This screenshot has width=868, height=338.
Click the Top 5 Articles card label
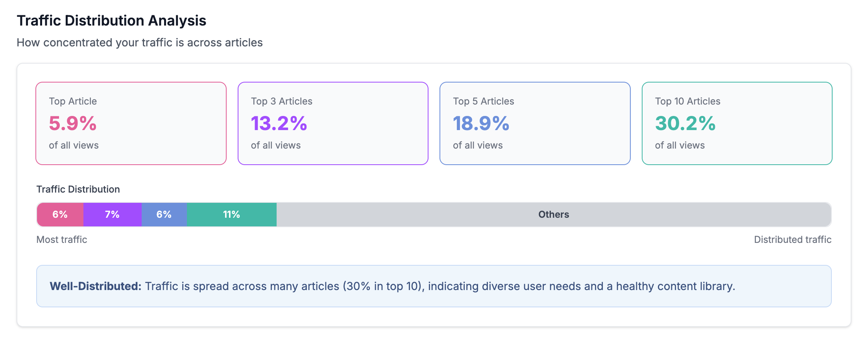(x=483, y=101)
